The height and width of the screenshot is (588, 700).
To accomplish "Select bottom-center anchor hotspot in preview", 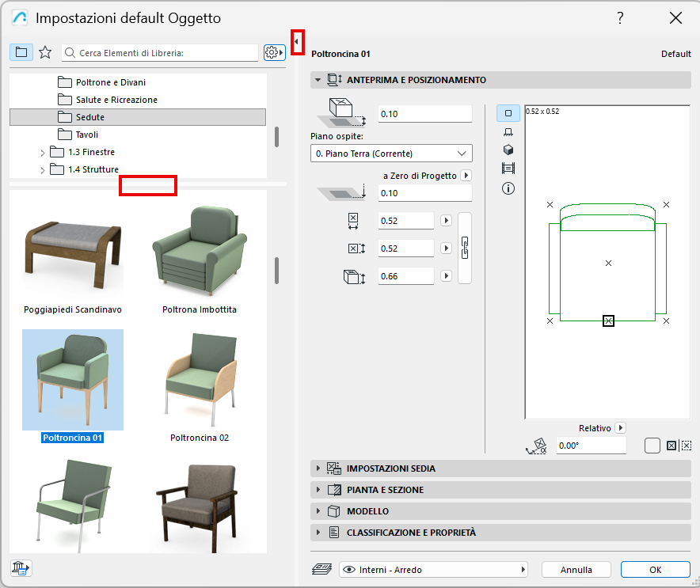I will (608, 321).
